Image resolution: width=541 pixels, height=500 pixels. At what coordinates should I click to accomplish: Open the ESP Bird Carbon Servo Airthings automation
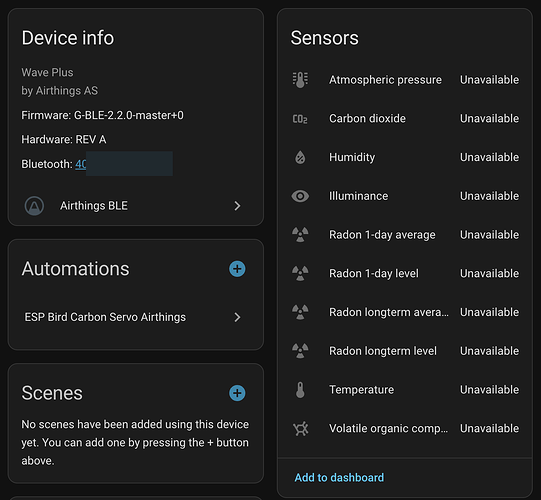(136, 317)
